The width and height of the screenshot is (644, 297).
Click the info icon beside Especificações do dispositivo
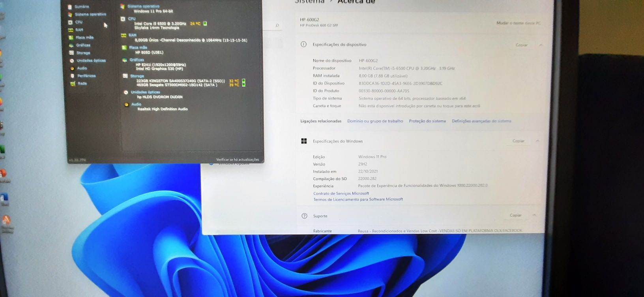[x=303, y=44]
